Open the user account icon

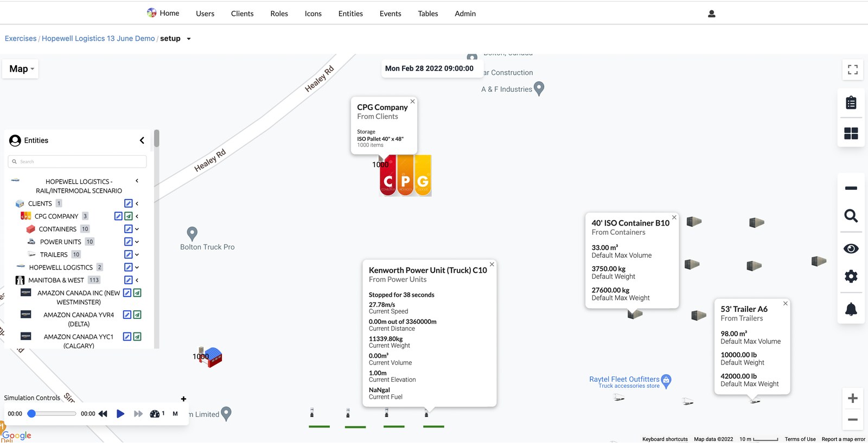coord(711,14)
